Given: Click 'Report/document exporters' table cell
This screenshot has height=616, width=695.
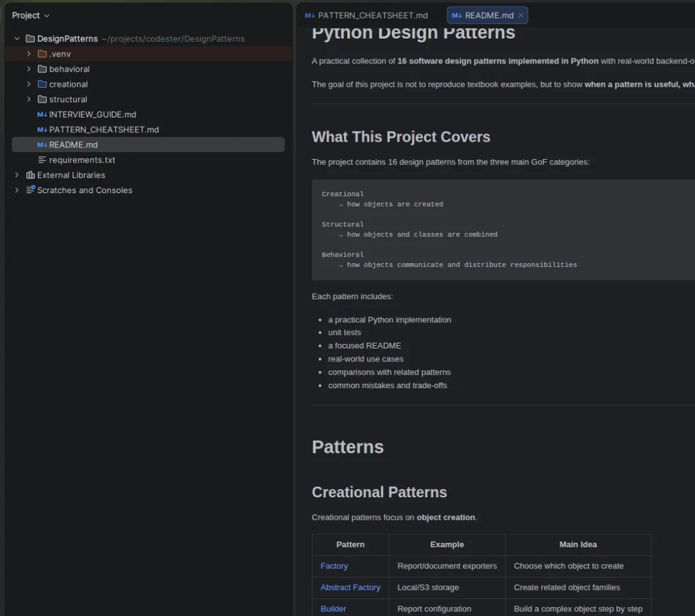Looking at the screenshot, I should click(x=447, y=566).
